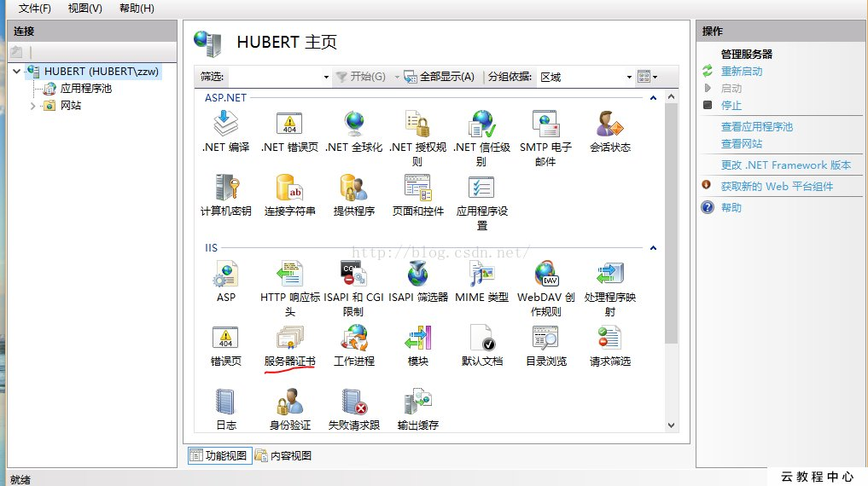The width and height of the screenshot is (868, 486).
Task: Collapse the IIS group section
Action: (x=653, y=248)
